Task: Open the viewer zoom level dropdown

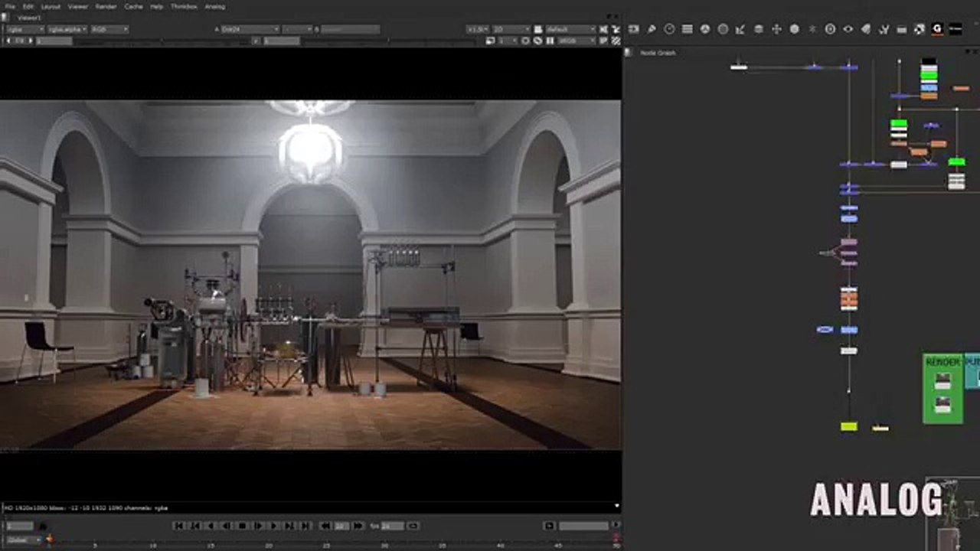Action: click(x=477, y=29)
